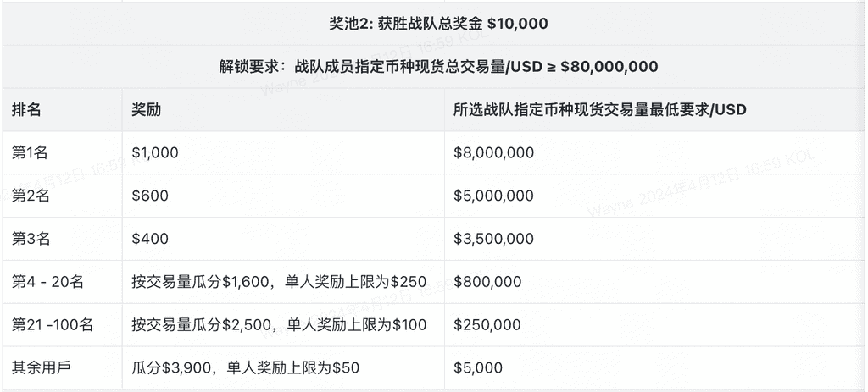Click the $3,500,000 volume cell

click(x=493, y=240)
